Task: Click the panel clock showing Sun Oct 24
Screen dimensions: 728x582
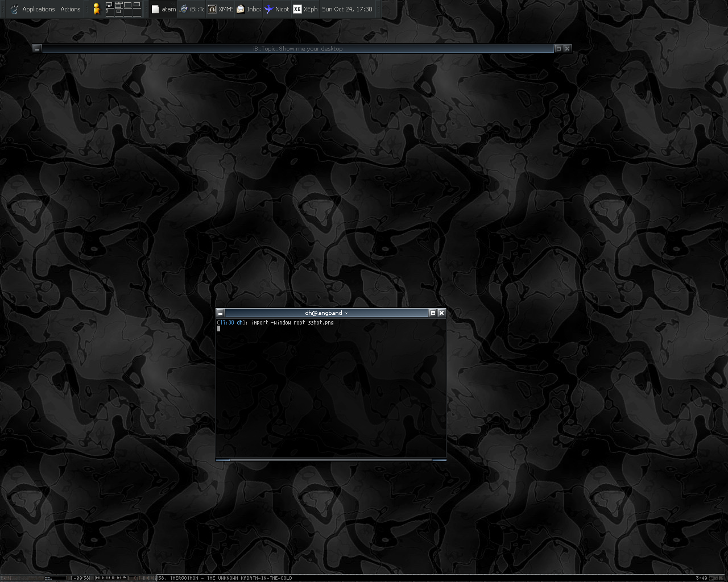Action: click(x=347, y=9)
